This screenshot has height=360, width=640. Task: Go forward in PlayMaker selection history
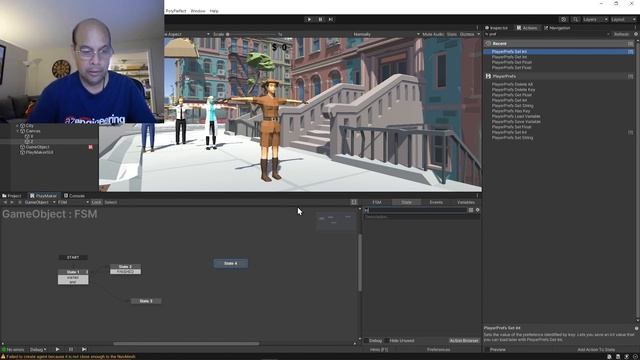pyautogui.click(x=12, y=202)
